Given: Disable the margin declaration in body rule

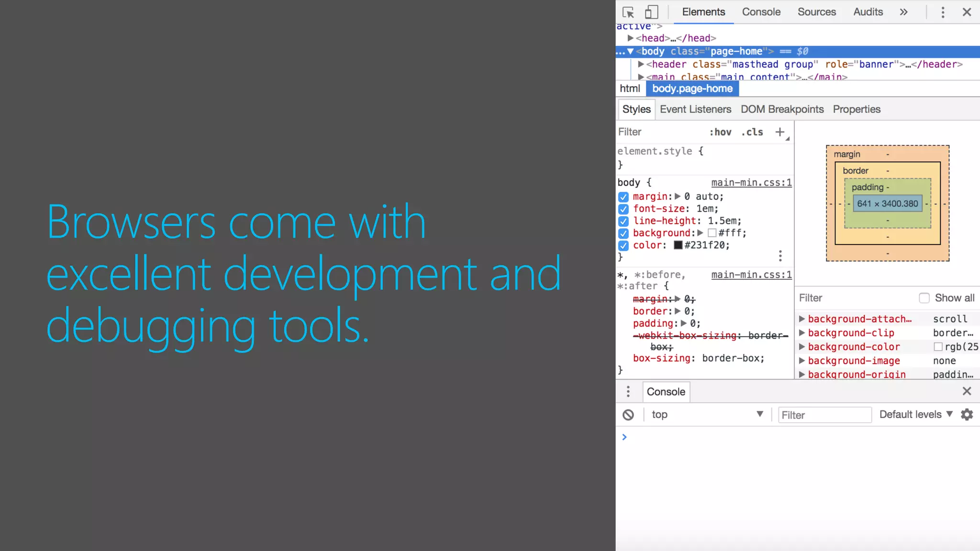Looking at the screenshot, I should (x=623, y=197).
